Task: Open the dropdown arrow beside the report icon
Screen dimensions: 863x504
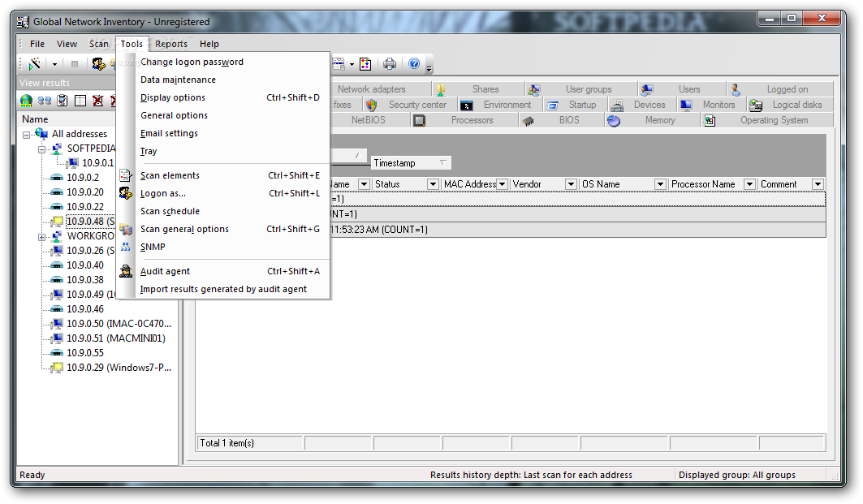Action: (352, 64)
